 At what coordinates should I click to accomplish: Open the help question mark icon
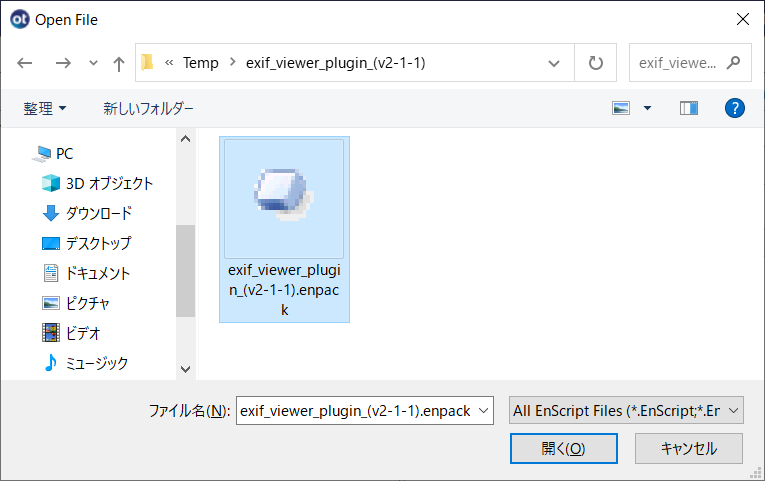tap(734, 108)
